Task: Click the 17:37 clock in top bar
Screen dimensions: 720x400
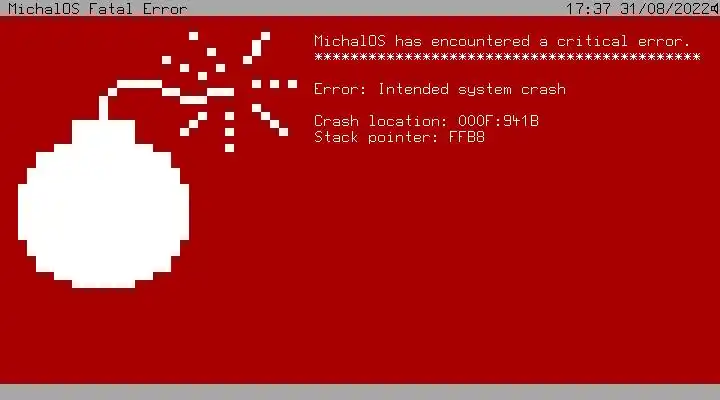Action: (588, 8)
